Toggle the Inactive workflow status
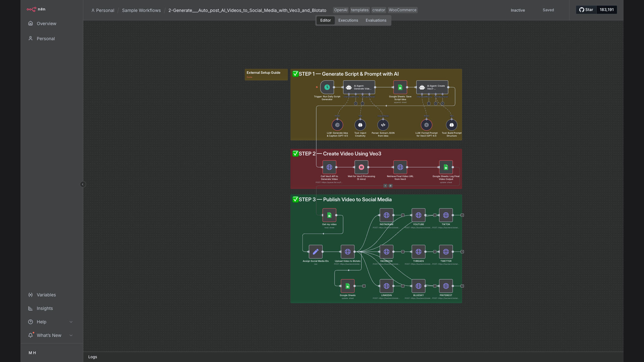Screen dimensions: 644x362 [x=518, y=10]
